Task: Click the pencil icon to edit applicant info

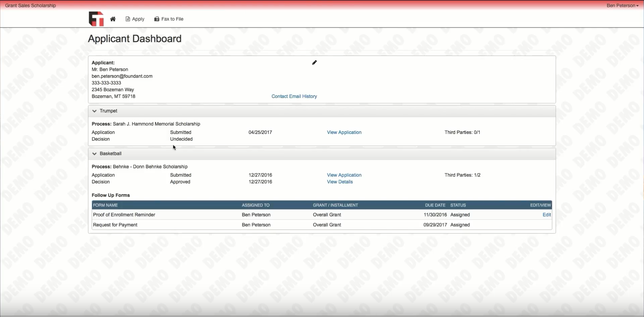Action: 314,62
